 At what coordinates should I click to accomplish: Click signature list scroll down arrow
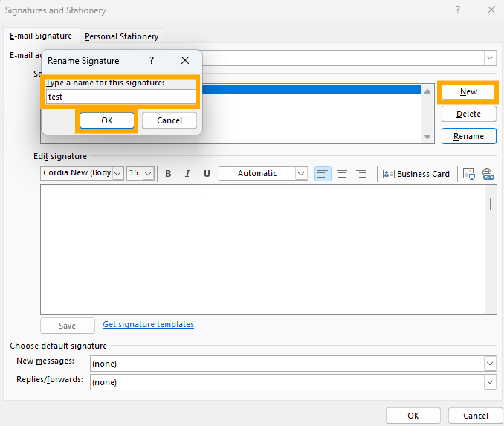(427, 137)
